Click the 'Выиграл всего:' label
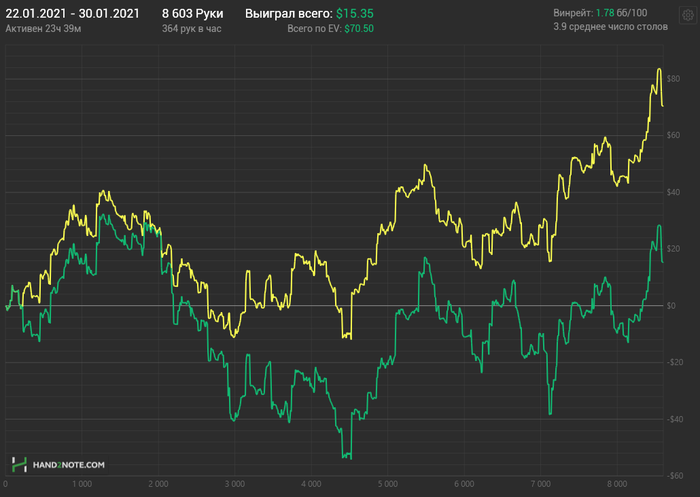Screen dimensions: 700x497 coord(289,14)
